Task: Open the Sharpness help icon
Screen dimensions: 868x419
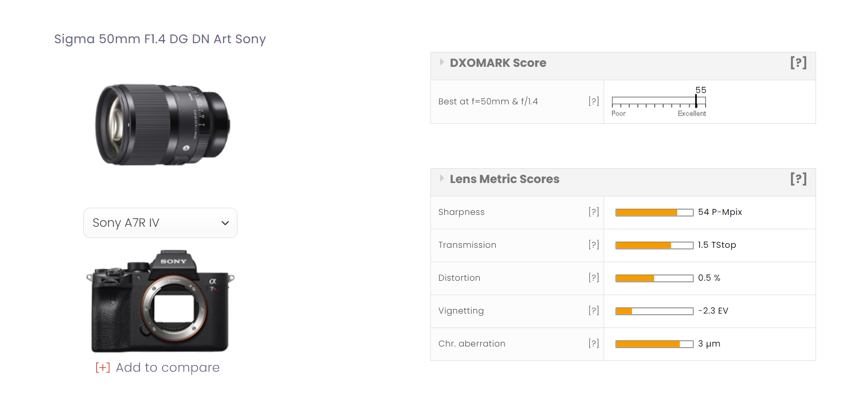Action: coord(594,211)
